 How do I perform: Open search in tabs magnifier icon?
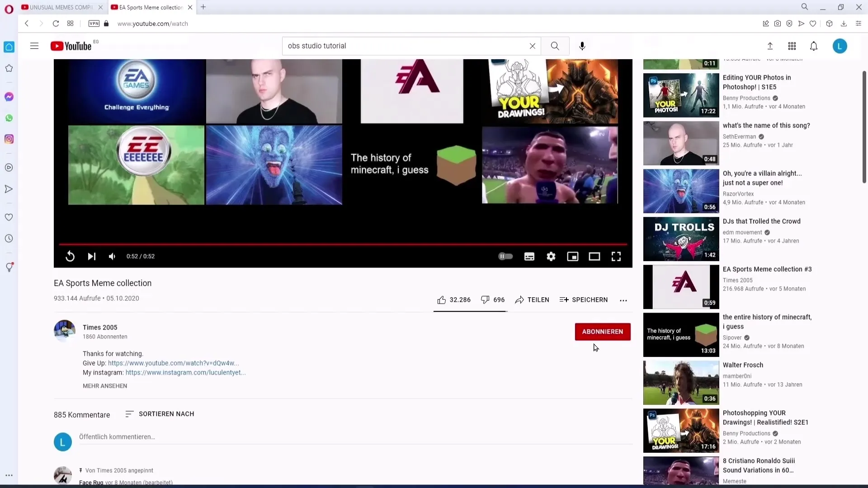coord(805,7)
